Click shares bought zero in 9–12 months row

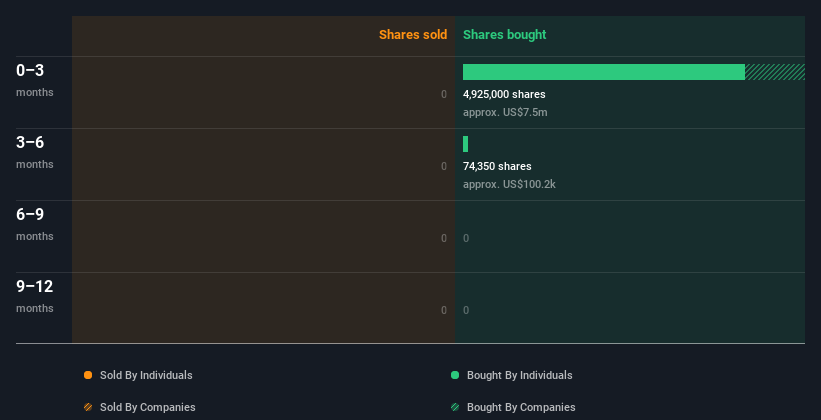point(466,310)
